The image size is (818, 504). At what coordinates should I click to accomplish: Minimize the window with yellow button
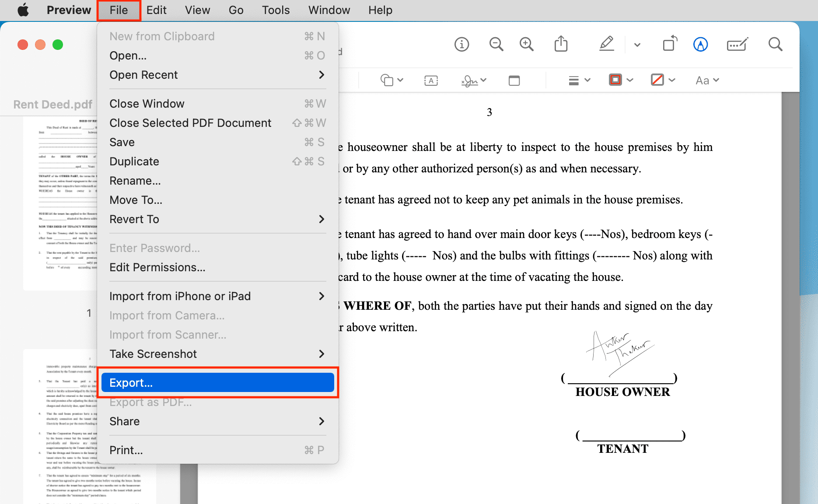[x=40, y=45]
